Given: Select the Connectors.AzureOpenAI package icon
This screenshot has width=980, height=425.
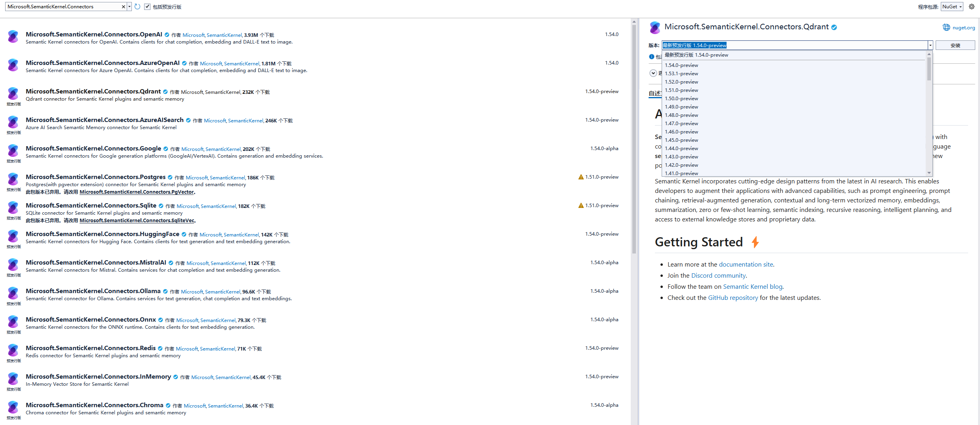Looking at the screenshot, I should pyautogui.click(x=13, y=65).
